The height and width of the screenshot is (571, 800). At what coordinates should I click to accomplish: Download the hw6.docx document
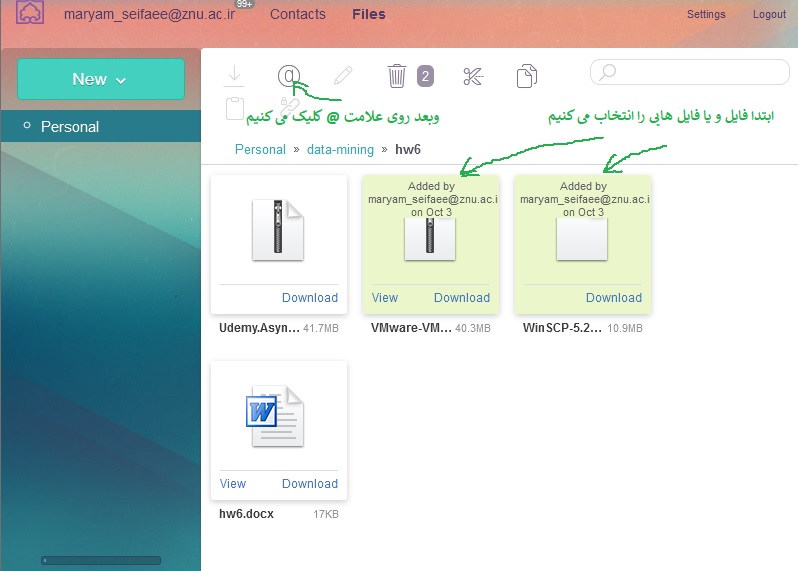(x=310, y=483)
